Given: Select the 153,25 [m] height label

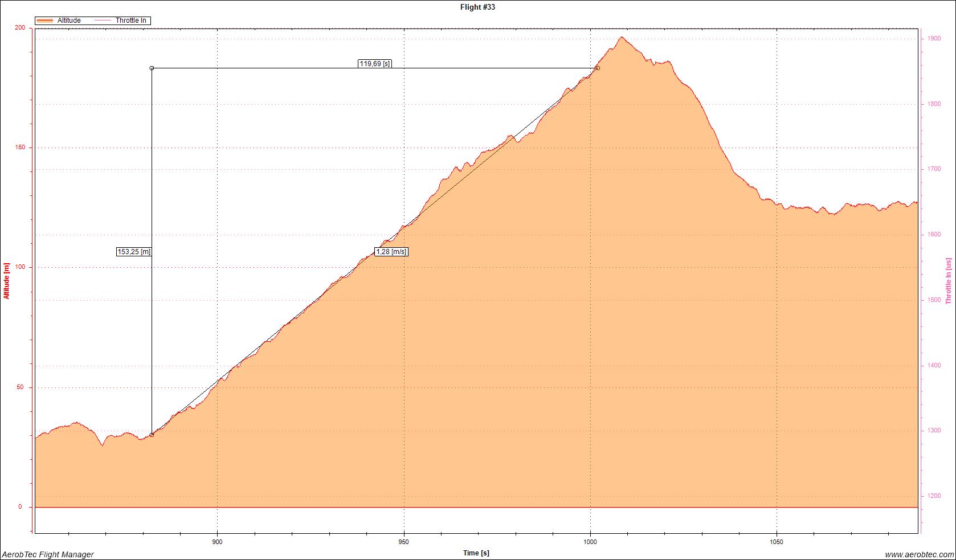Looking at the screenshot, I should coord(134,251).
